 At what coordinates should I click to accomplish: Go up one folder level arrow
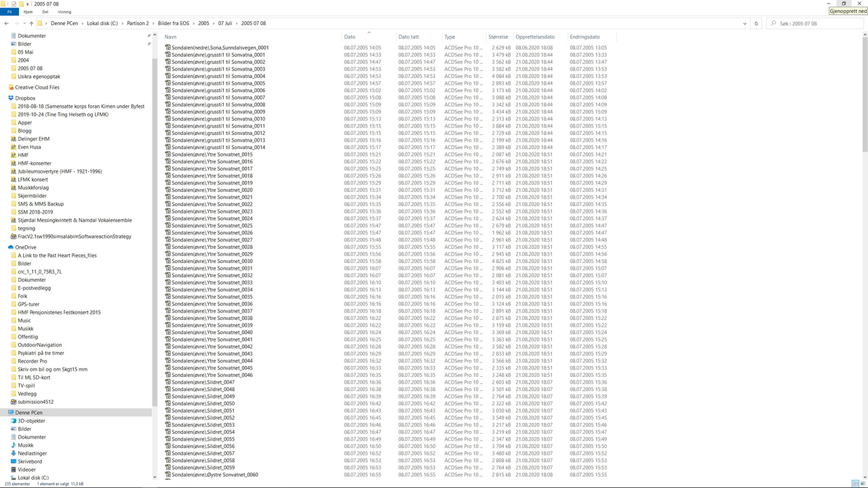[31, 23]
